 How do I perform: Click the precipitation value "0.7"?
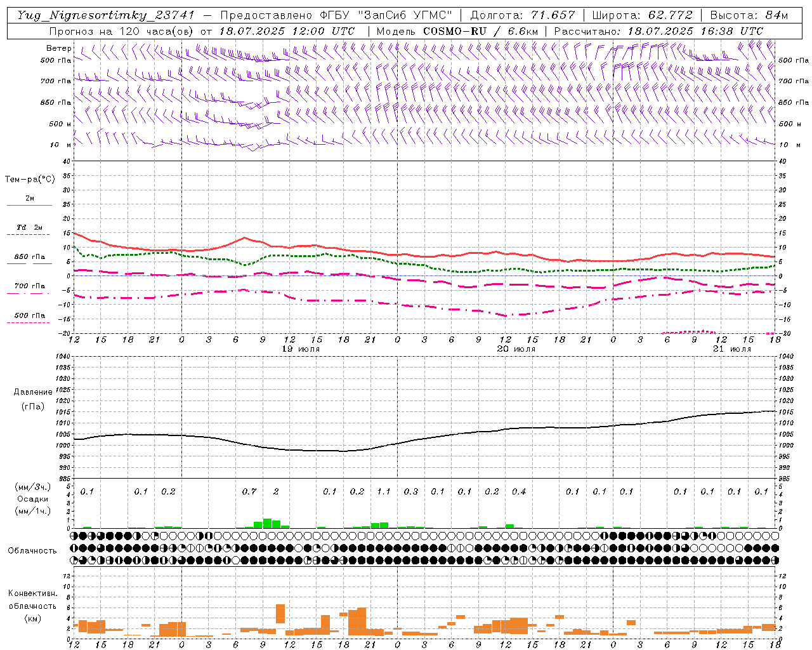click(x=249, y=492)
